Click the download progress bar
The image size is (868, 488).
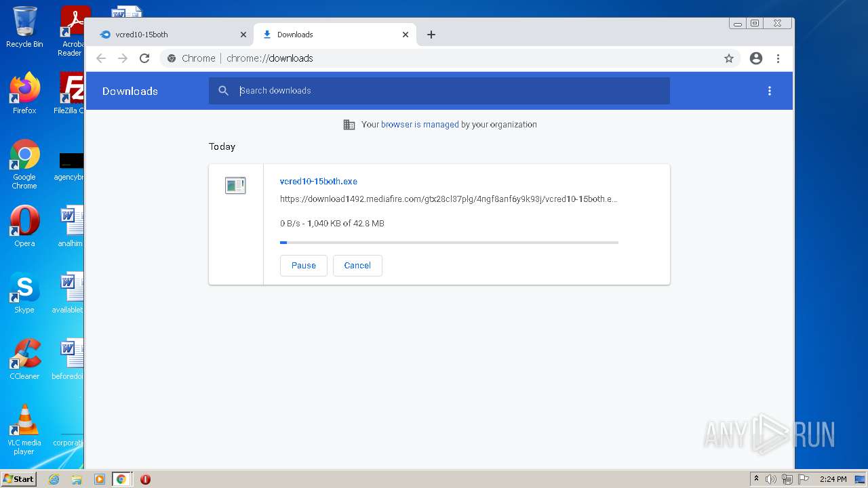pos(449,243)
